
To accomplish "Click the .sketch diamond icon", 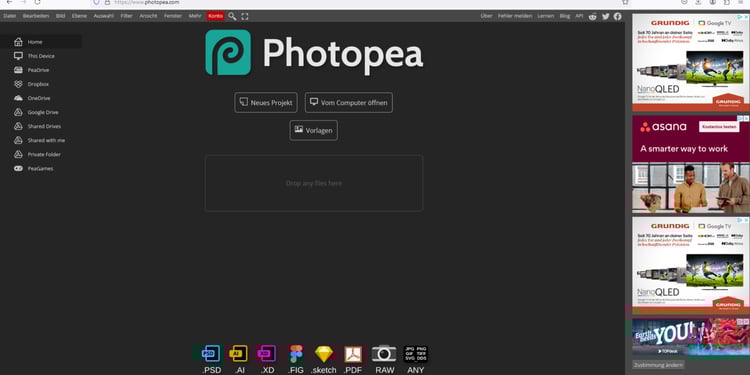I will click(324, 354).
